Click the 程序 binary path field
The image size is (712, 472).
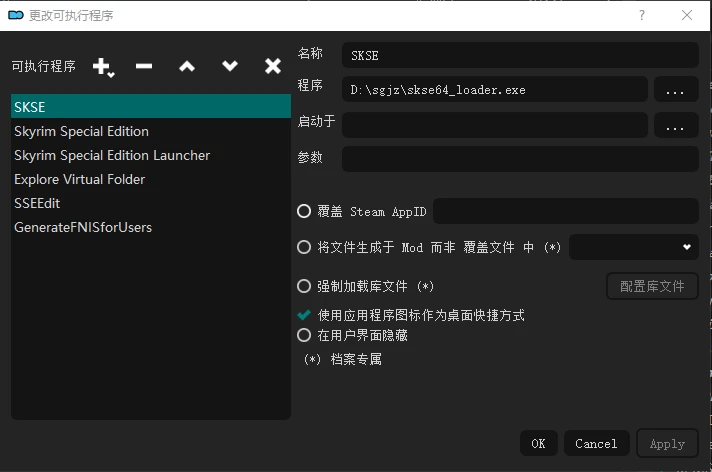494,89
